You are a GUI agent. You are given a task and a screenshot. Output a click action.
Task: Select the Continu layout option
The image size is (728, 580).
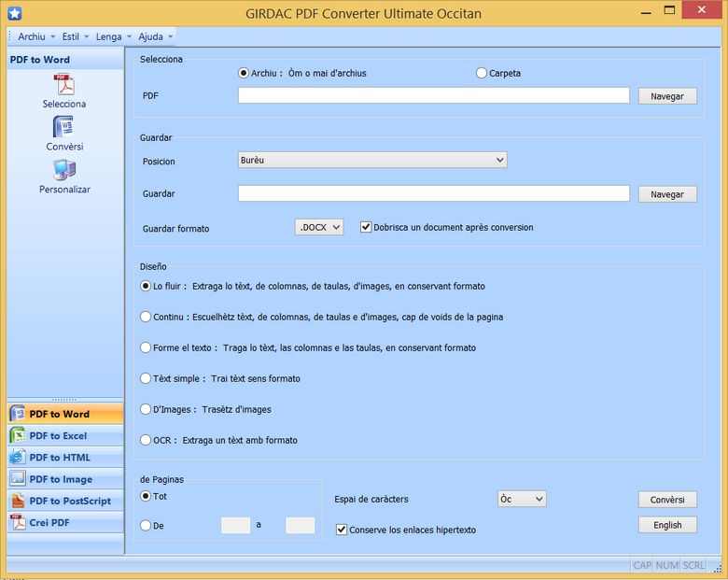146,317
